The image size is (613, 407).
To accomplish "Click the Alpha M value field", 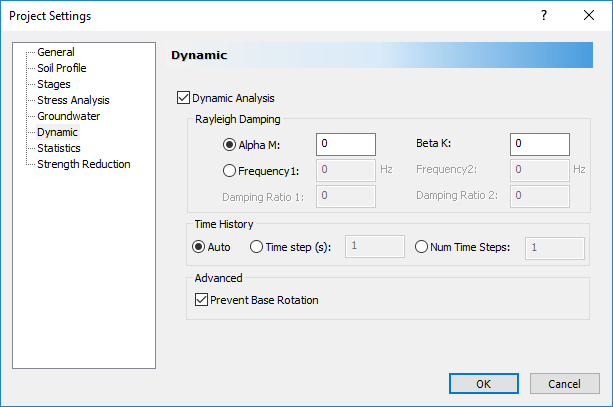I will pyautogui.click(x=345, y=144).
